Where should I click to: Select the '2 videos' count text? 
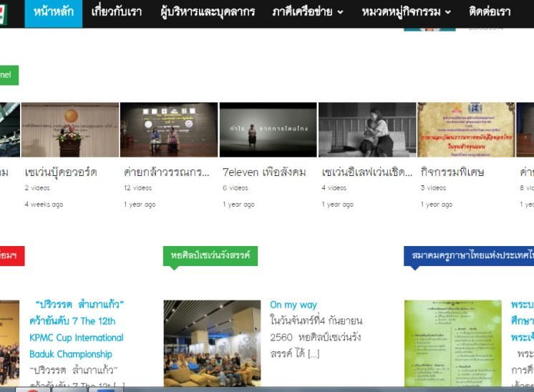tap(37, 188)
